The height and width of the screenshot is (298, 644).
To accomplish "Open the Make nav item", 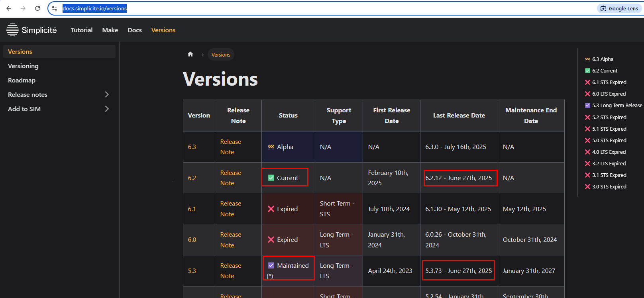I will 110,30.
